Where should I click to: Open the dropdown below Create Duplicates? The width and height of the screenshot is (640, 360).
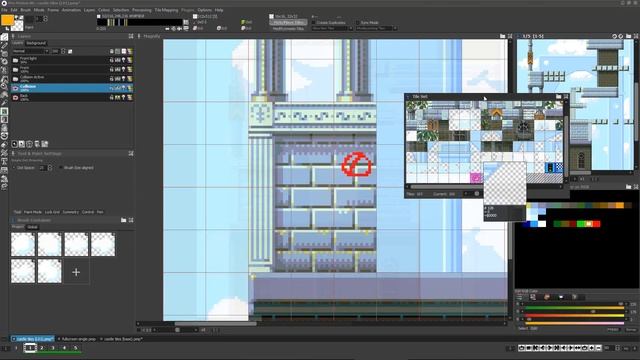(x=332, y=29)
